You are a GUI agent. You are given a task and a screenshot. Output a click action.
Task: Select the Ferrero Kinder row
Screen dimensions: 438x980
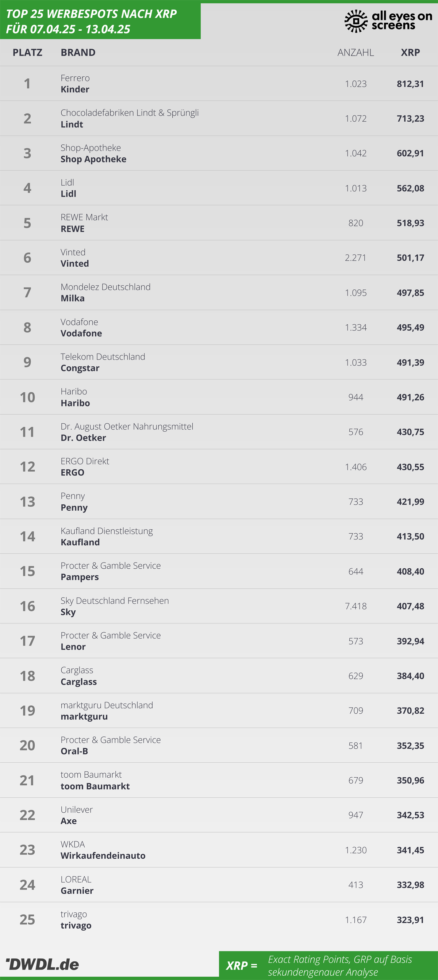tap(219, 83)
